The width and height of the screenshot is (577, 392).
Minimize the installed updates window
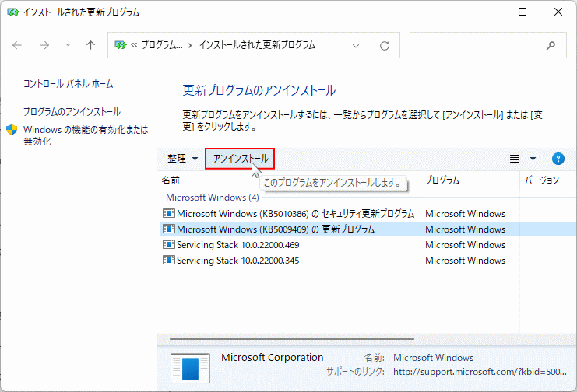[x=487, y=12]
